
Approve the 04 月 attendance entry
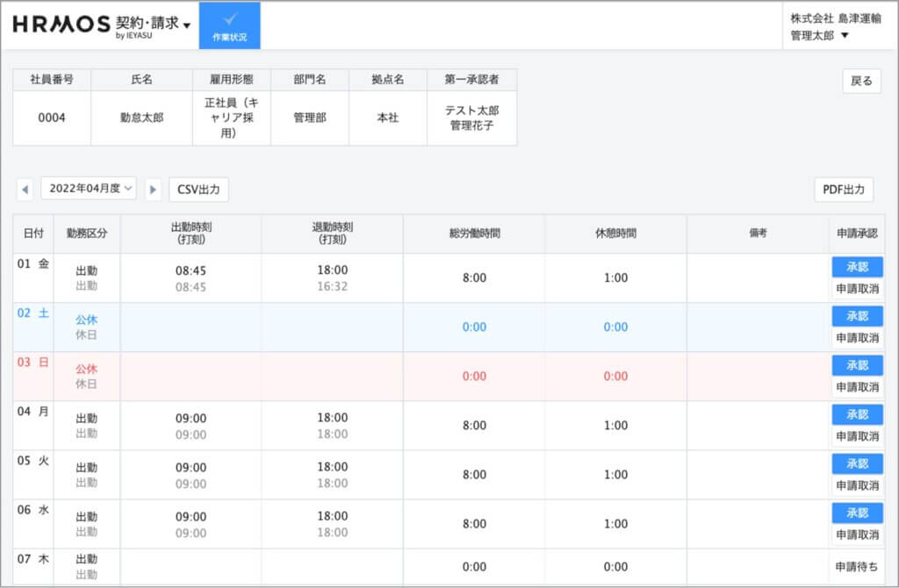coord(857,414)
